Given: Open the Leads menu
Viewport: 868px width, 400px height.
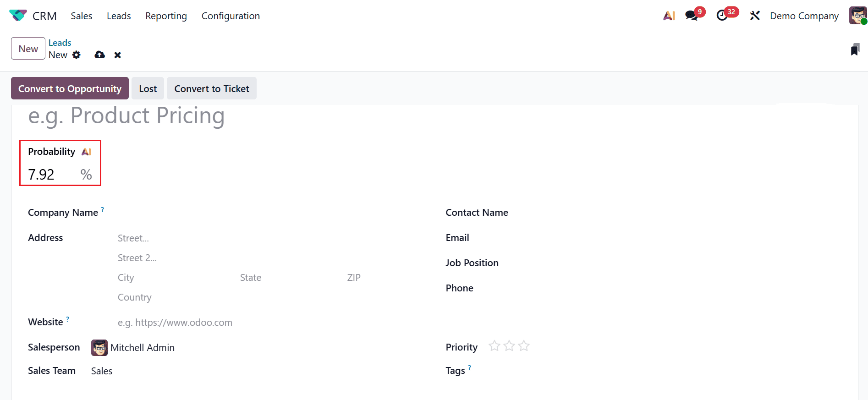Looking at the screenshot, I should point(119,16).
